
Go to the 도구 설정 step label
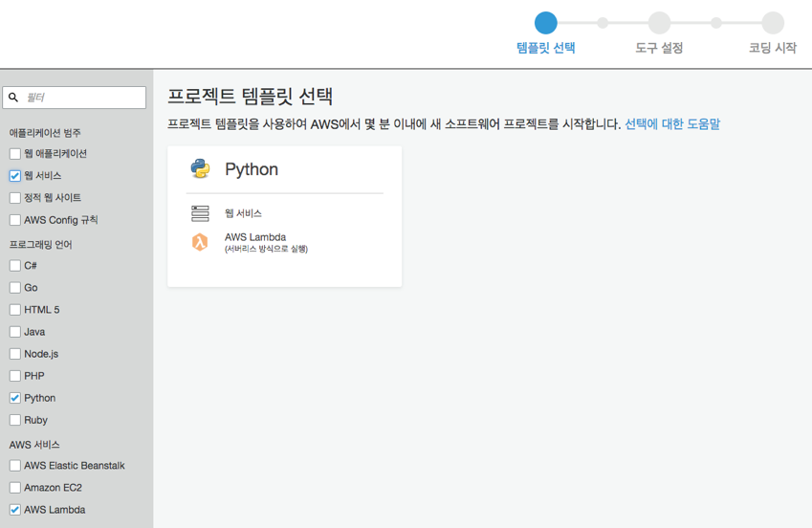point(659,48)
